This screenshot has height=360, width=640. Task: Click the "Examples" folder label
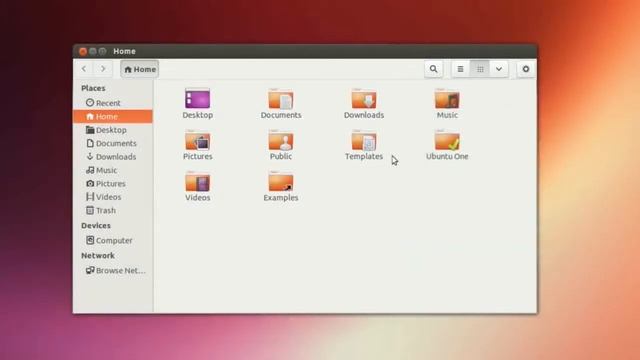281,198
